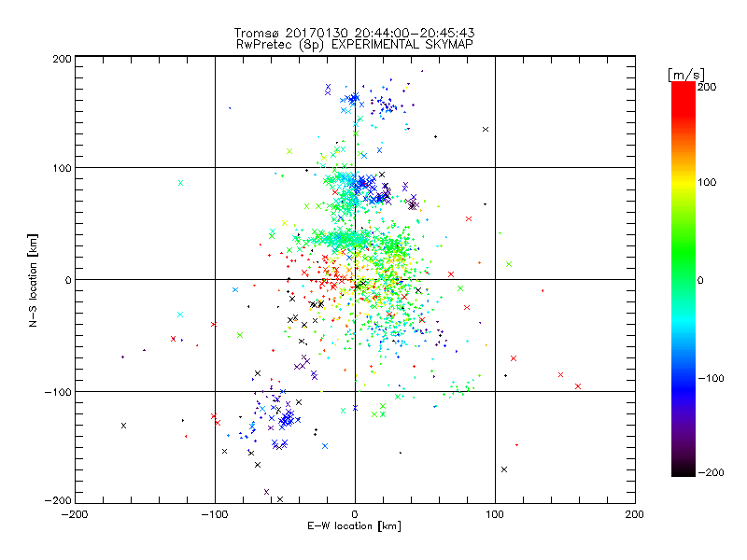Image resolution: width=747 pixels, height=560 pixels.
Task: Click the colorbar "-100" tick label
Action: [711, 378]
